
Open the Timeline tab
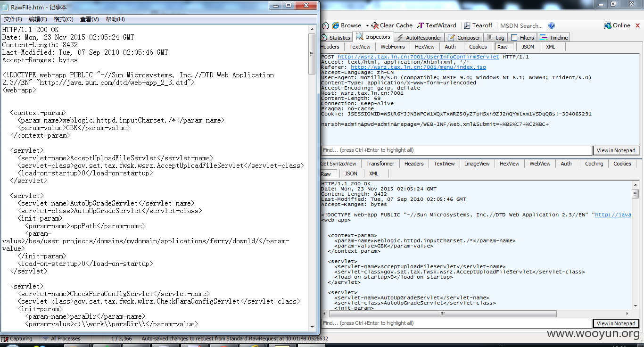tap(554, 38)
